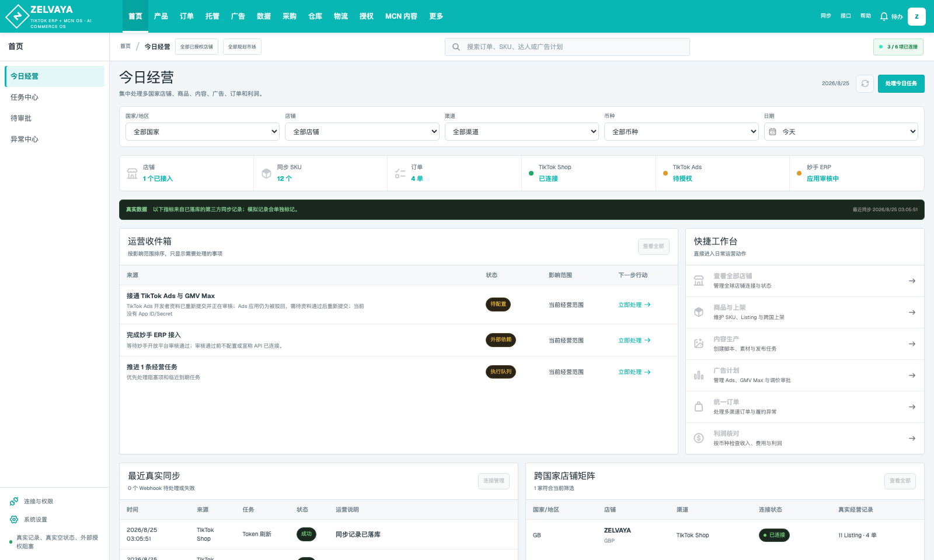
Task: Click the image icon beside 内容生产
Action: click(699, 344)
